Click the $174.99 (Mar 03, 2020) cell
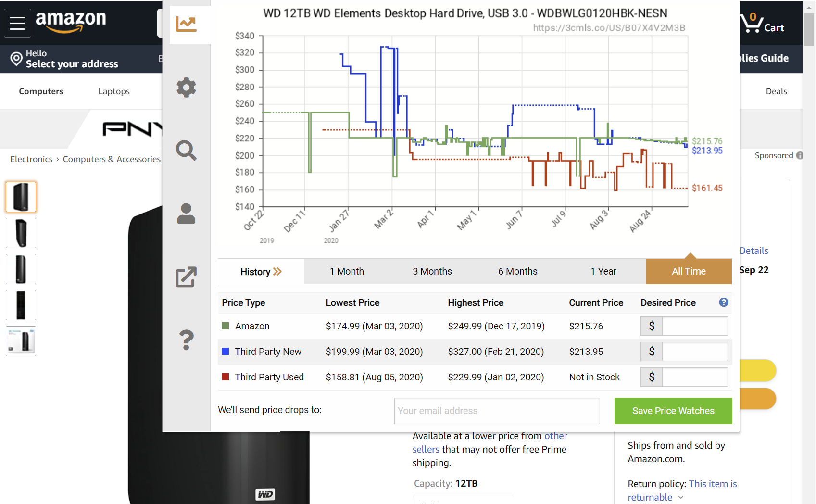The height and width of the screenshot is (504, 816). coord(374,326)
